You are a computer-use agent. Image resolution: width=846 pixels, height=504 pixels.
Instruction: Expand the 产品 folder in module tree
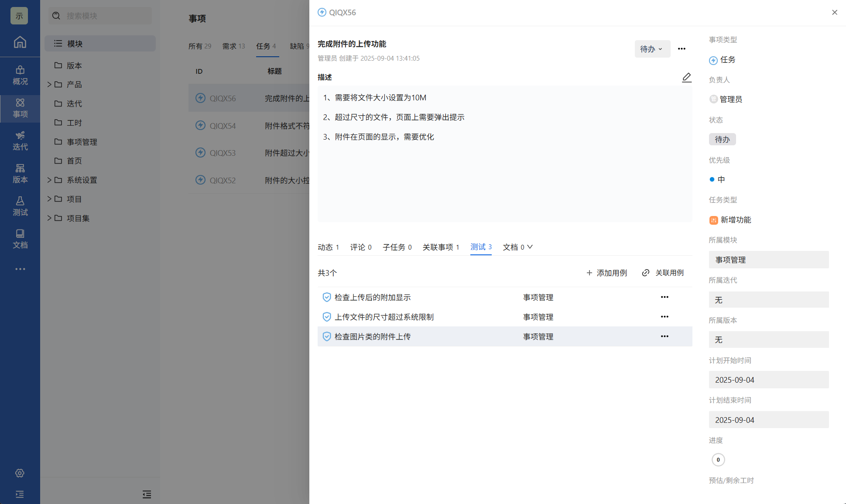[x=49, y=84]
